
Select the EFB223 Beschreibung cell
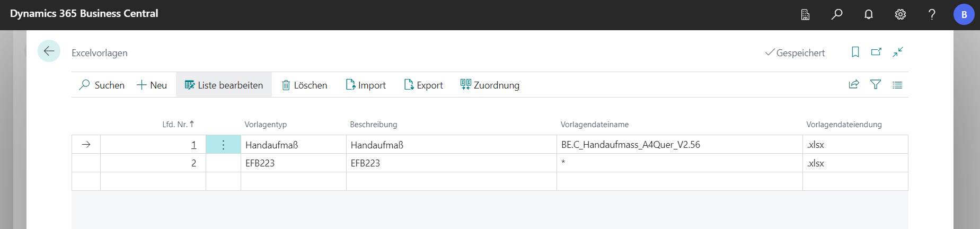pos(451,163)
